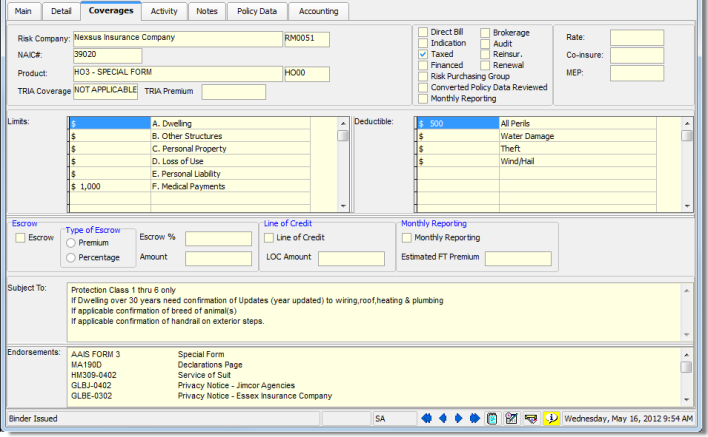
Task: Open the Accounting tab
Action: click(x=319, y=11)
